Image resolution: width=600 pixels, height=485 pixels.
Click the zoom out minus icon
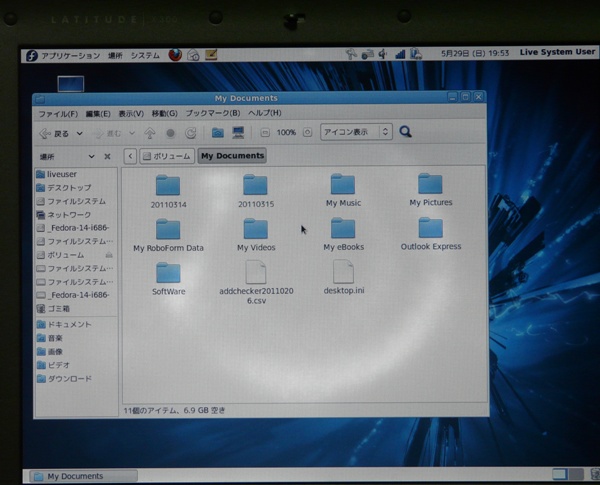pyautogui.click(x=265, y=132)
